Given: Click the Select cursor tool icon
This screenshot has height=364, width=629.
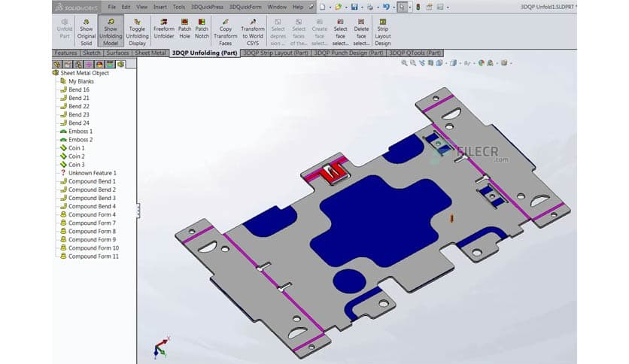Looking at the screenshot, I should (402, 7).
